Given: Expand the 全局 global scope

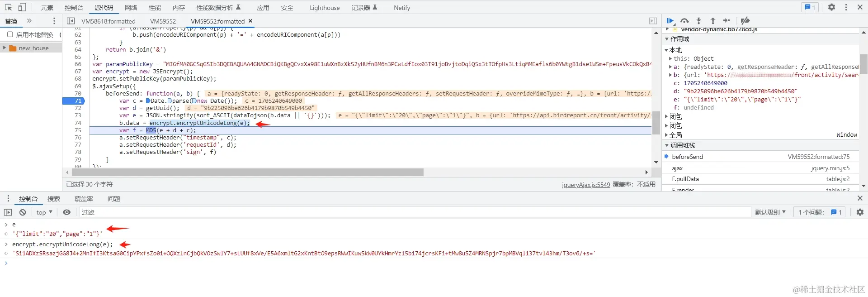Looking at the screenshot, I should click(x=666, y=135).
